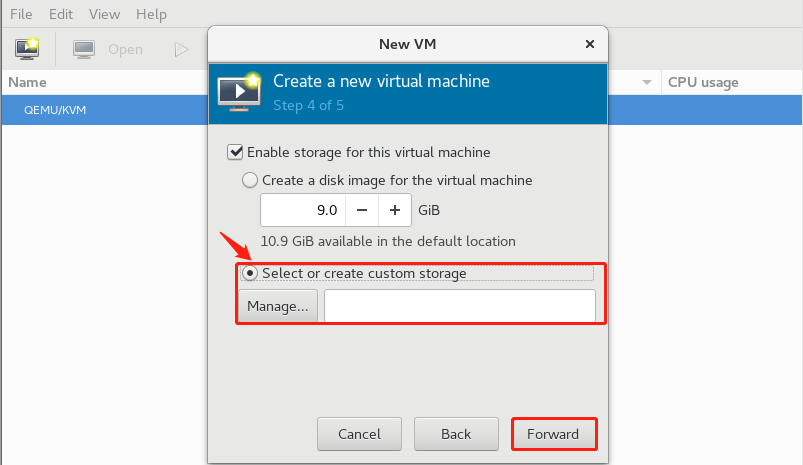The width and height of the screenshot is (803, 465).
Task: Click the minus button for disk size
Action: [361, 210]
